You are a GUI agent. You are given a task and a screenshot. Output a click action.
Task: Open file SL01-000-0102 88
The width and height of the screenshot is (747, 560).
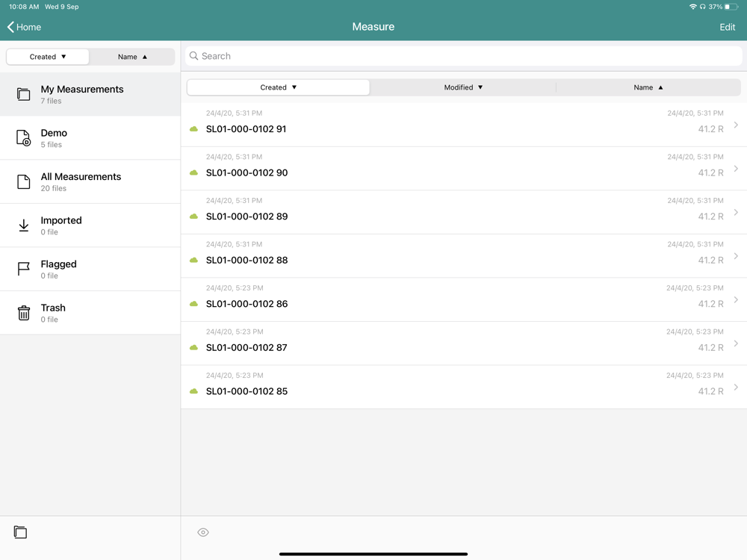click(x=464, y=256)
